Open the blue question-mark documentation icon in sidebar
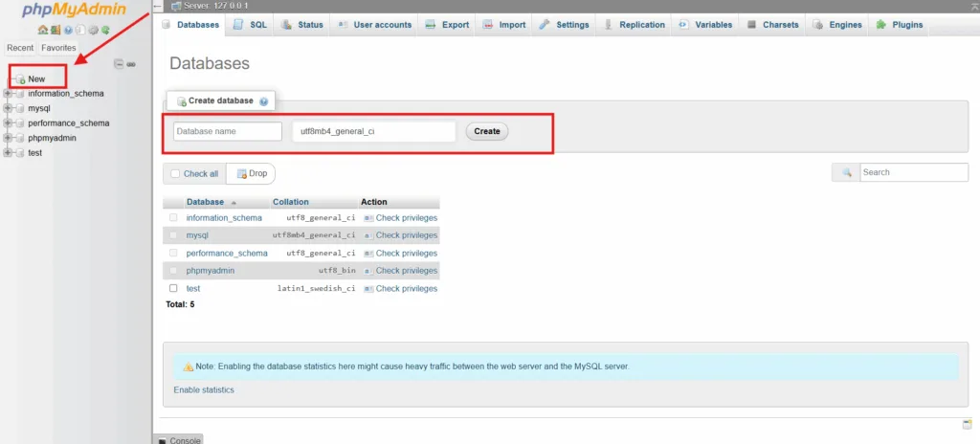The image size is (980, 444). (x=68, y=30)
